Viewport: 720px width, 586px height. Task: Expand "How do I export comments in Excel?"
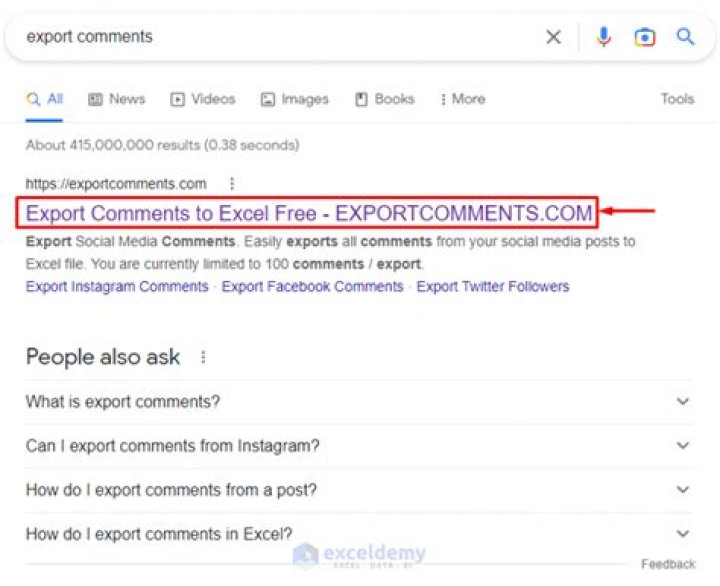358,534
